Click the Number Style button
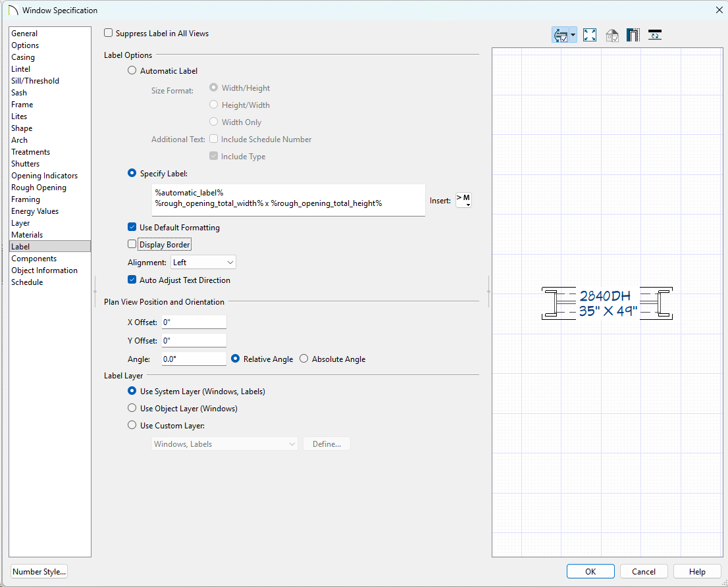728x587 pixels. [x=39, y=572]
